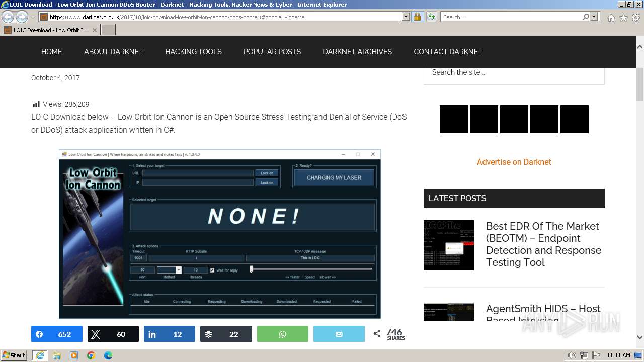The width and height of the screenshot is (644, 362).
Task: Open the recent pages dropdown next to Forward
Action: pyautogui.click(x=33, y=17)
